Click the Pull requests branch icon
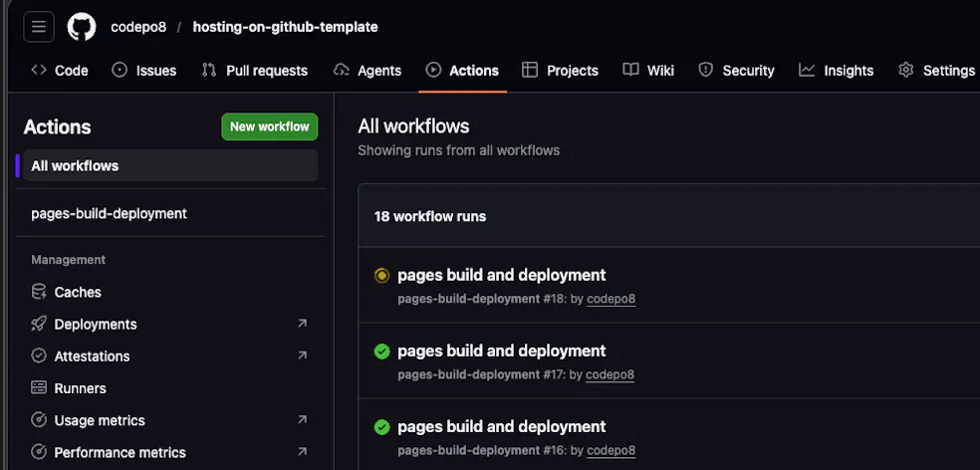The image size is (980, 470). (x=209, y=70)
